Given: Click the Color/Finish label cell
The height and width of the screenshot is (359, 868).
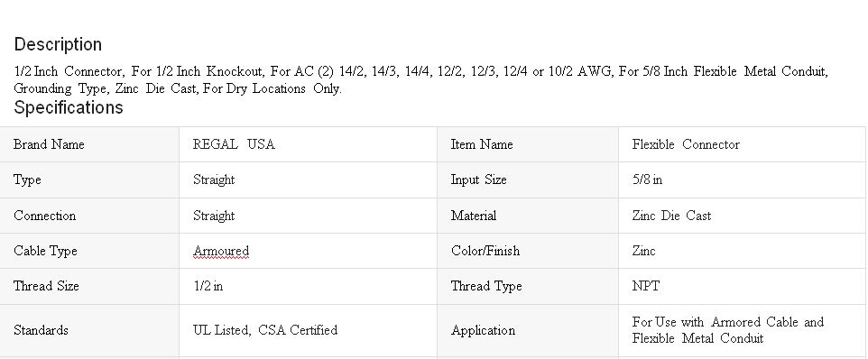Looking at the screenshot, I should click(528, 251).
